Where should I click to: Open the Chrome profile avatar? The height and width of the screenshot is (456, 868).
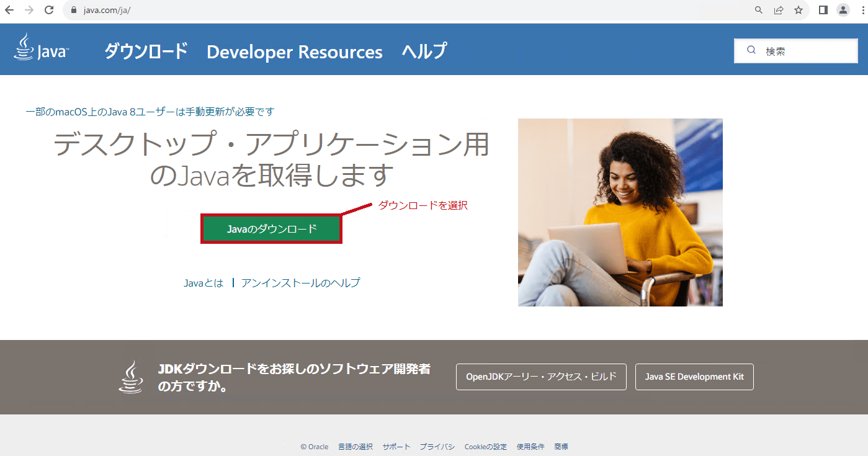(843, 10)
